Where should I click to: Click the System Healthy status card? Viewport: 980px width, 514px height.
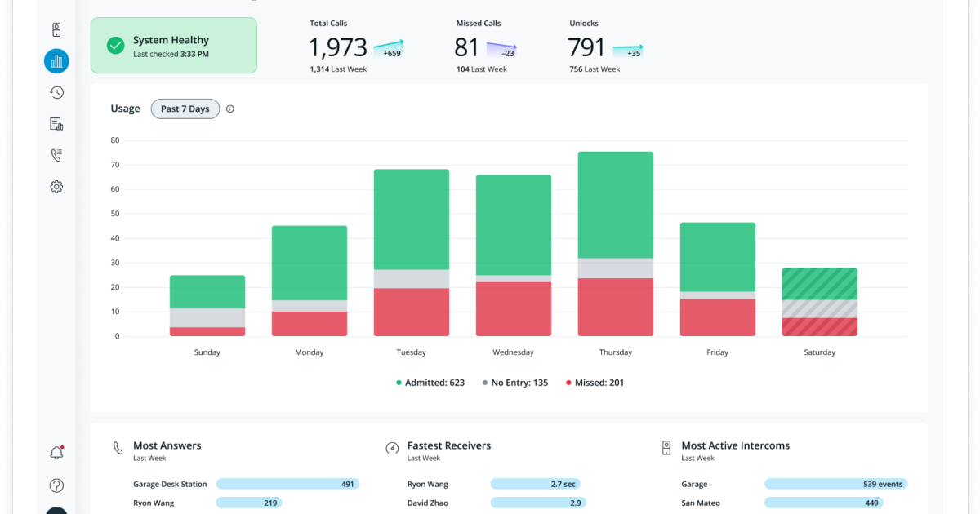174,46
